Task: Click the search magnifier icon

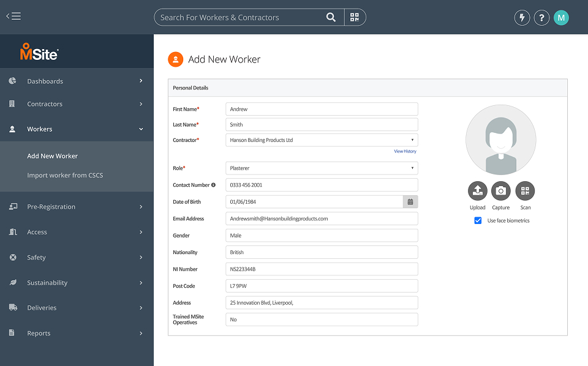Action: [331, 17]
